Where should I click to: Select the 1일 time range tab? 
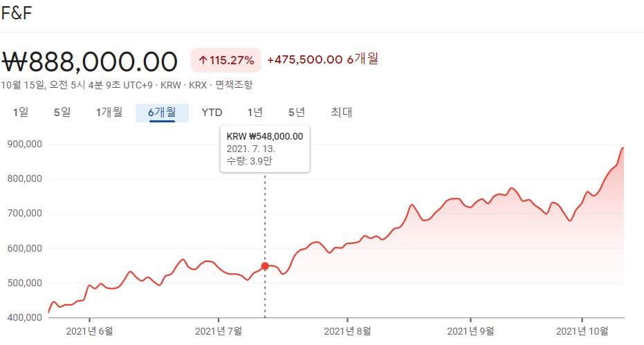tap(20, 112)
